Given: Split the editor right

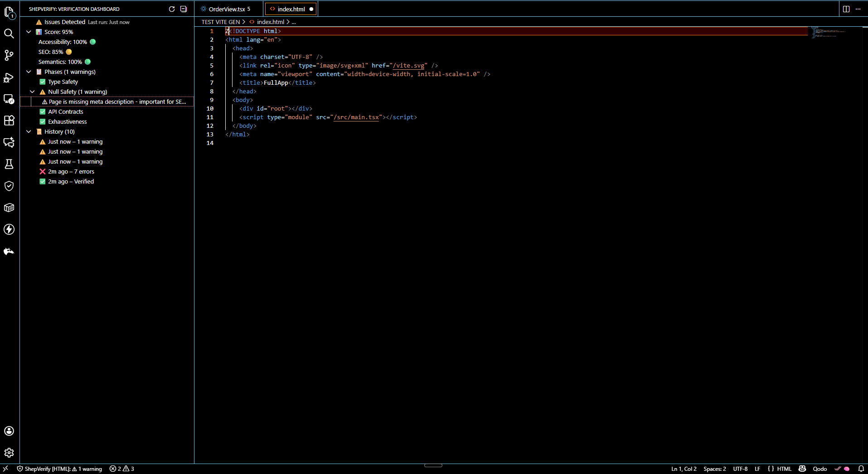Looking at the screenshot, I should (x=846, y=9).
